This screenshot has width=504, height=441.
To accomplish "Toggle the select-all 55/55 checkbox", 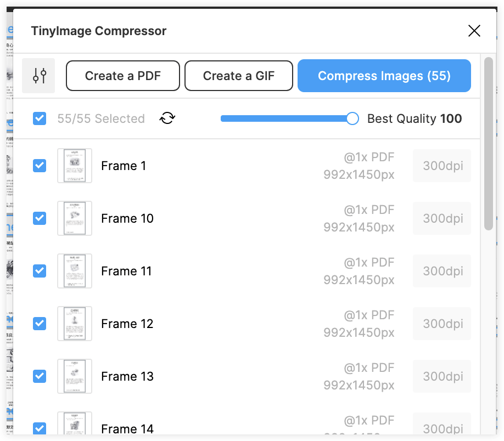I will 40,118.
